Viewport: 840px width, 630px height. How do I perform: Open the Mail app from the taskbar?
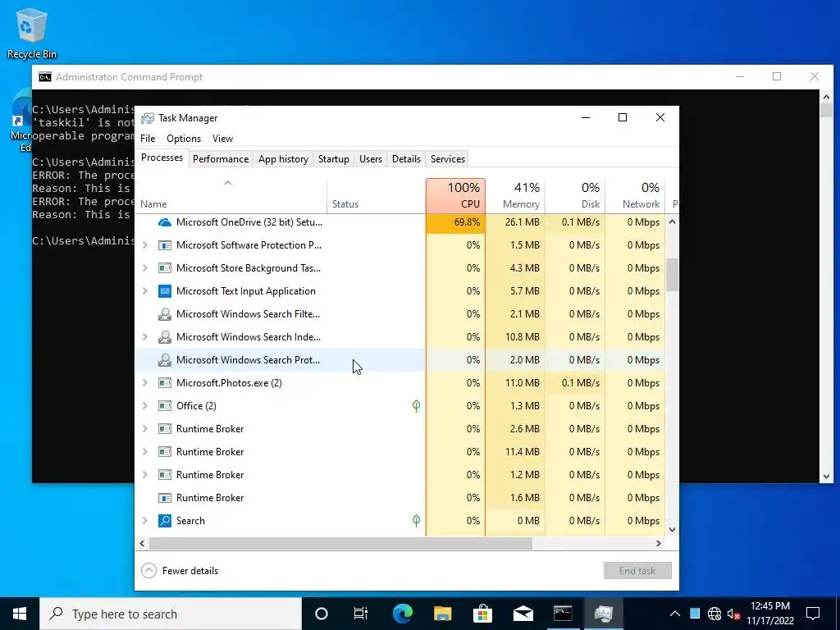coord(523,614)
